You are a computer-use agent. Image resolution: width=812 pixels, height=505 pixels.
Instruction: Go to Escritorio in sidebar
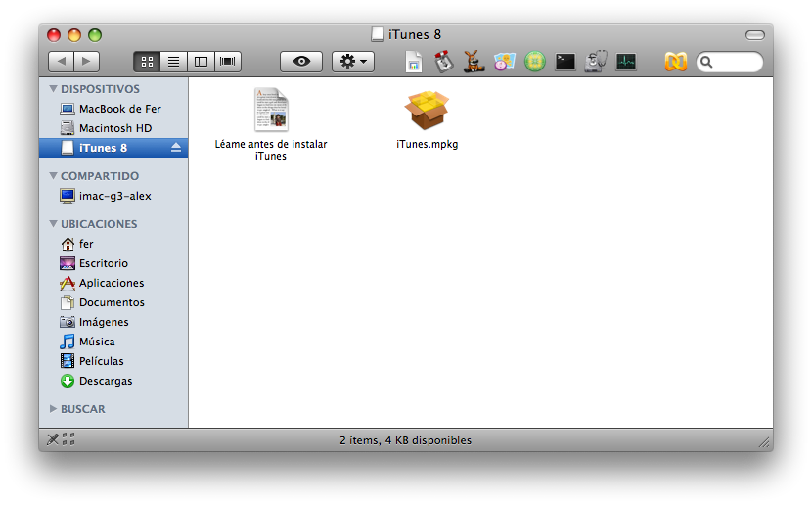(x=113, y=263)
